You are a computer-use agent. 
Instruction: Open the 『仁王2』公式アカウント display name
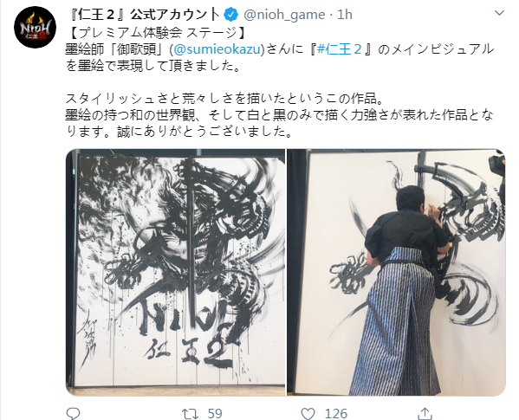[146, 15]
